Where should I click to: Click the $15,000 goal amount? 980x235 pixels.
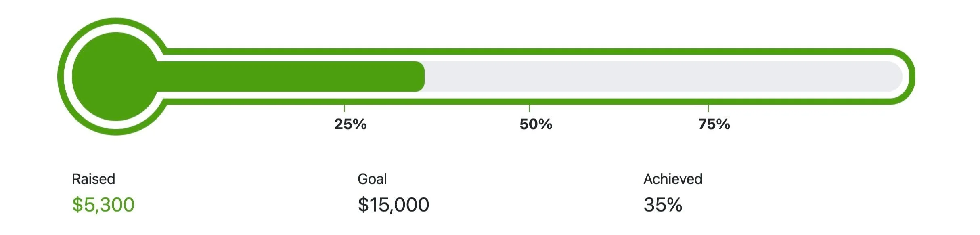[x=393, y=205]
